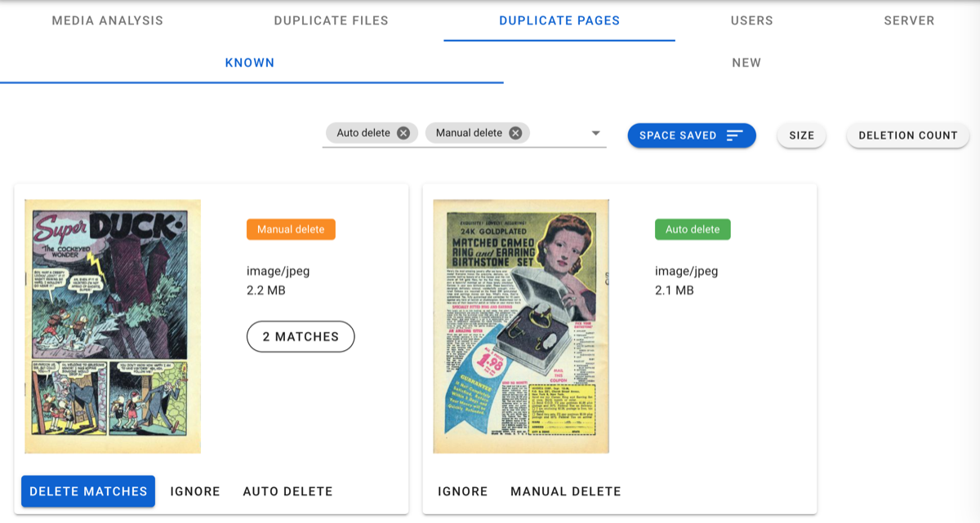Click the SIZE sort pill
This screenshot has height=523, width=980.
click(x=800, y=135)
